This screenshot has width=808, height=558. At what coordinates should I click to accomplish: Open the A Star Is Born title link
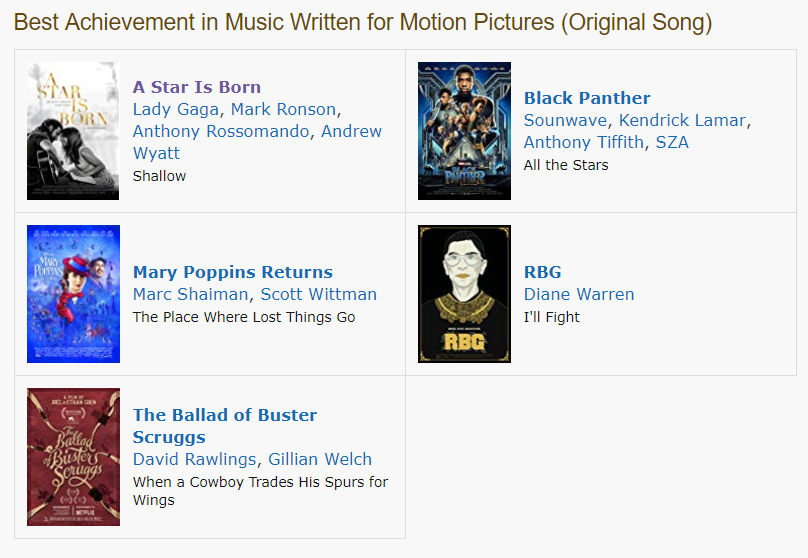coord(196,87)
